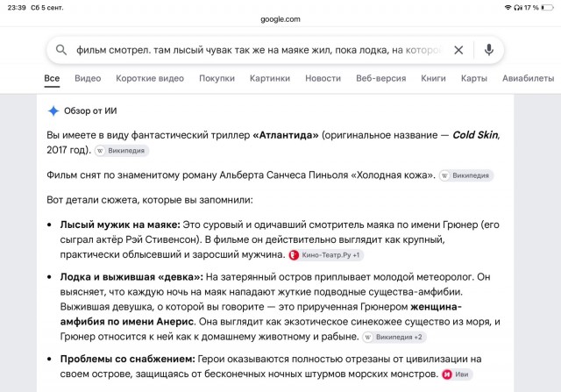Screen dimensions: 561x392
Task: Click the Обзор от ИИ heading
Action: (90, 111)
